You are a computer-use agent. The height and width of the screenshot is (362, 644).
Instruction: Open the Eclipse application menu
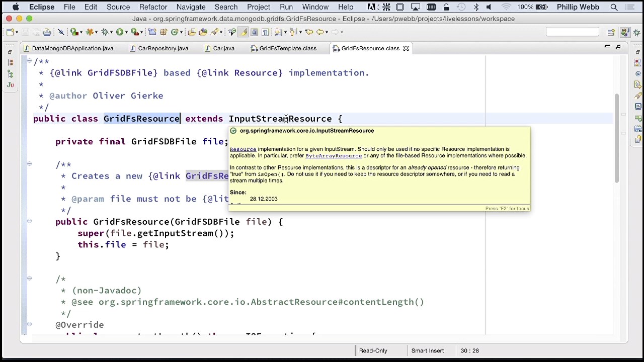[x=42, y=7]
